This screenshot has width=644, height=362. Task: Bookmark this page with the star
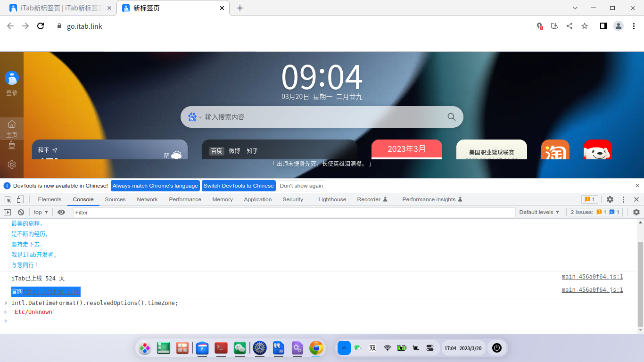(x=585, y=26)
